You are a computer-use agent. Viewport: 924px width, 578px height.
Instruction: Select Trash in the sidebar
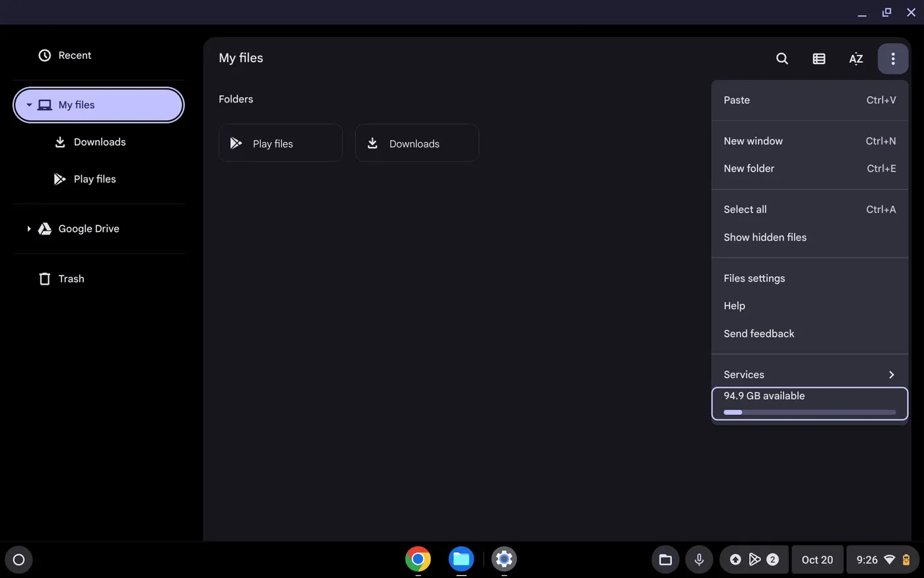click(x=98, y=279)
